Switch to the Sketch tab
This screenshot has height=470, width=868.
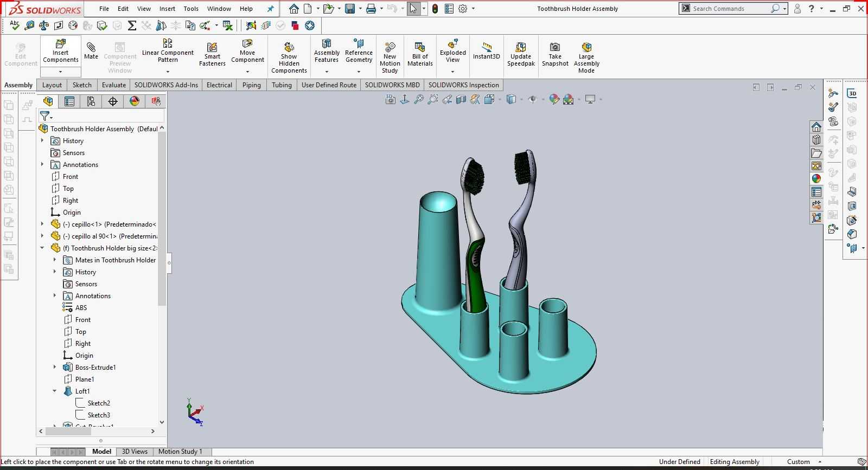pos(82,85)
